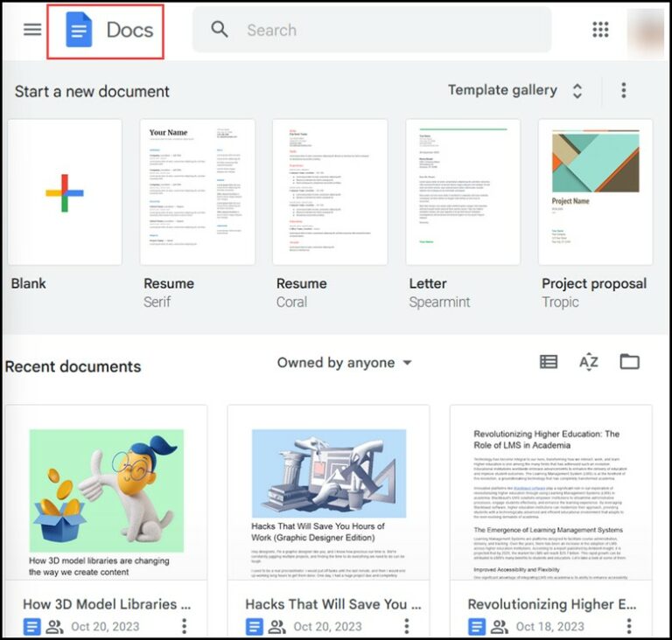Pick the Letter Spearmint template
672x640 pixels.
pyautogui.click(x=463, y=192)
